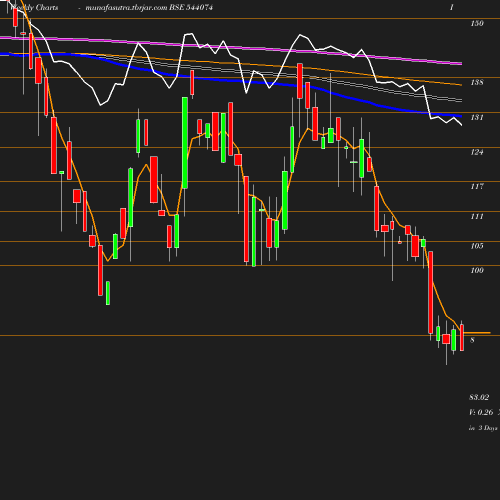Click the 131 price level label
Viewport: 500px width, 500px height.
pos(477,117)
